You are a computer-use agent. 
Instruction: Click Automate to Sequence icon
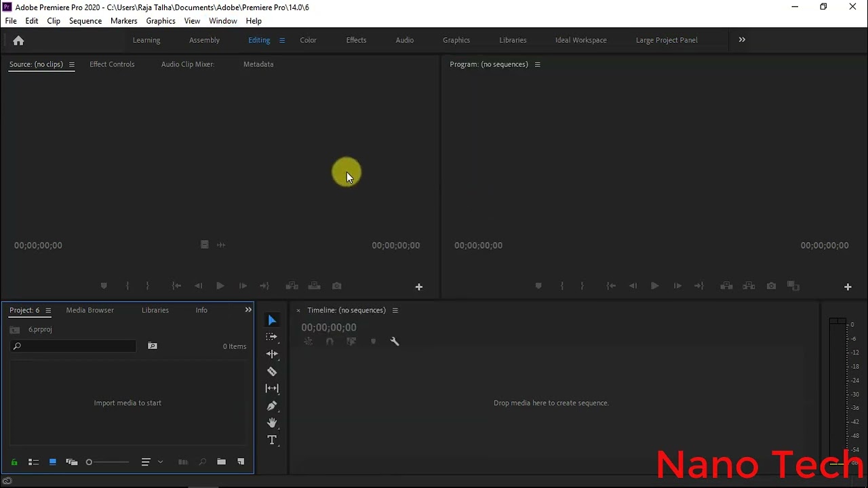[x=183, y=462]
